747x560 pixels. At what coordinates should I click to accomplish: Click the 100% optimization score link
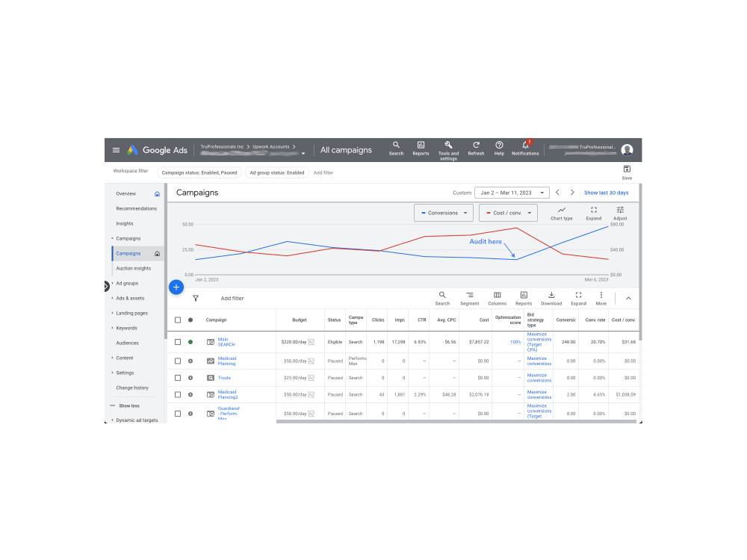[515, 342]
